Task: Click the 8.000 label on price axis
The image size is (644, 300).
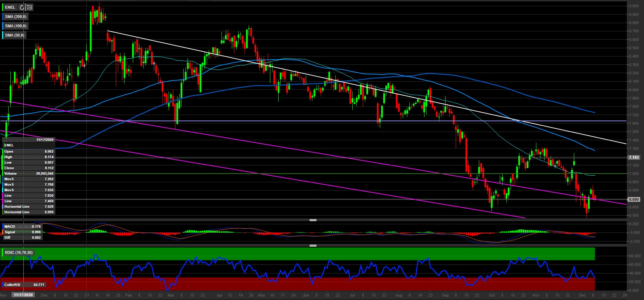Action: (634, 90)
